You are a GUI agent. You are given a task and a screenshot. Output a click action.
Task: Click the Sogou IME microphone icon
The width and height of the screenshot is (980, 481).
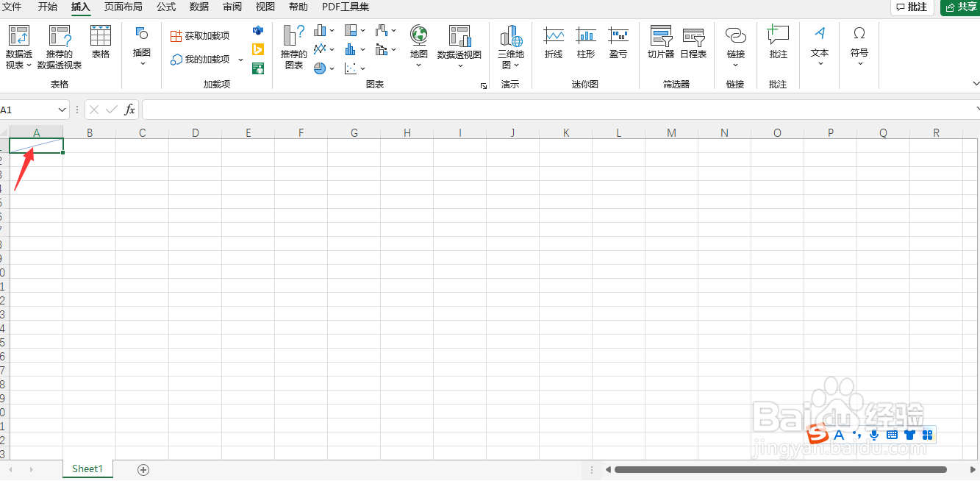(x=874, y=435)
